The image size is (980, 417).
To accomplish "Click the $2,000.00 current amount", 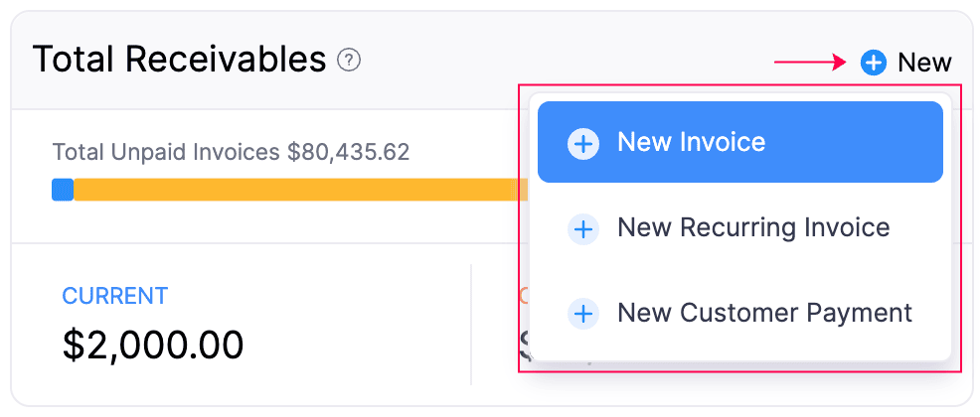I will pos(153,345).
